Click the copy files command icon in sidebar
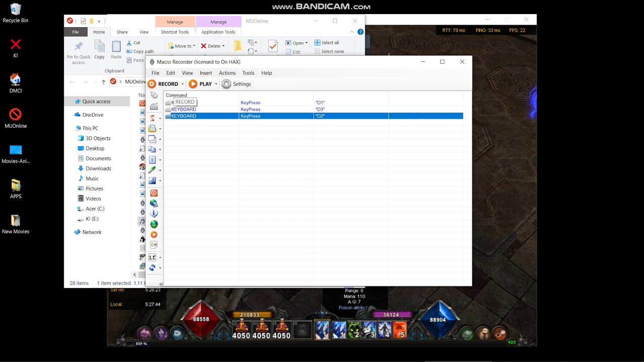Viewport: 644px width, 362px height. (x=152, y=149)
